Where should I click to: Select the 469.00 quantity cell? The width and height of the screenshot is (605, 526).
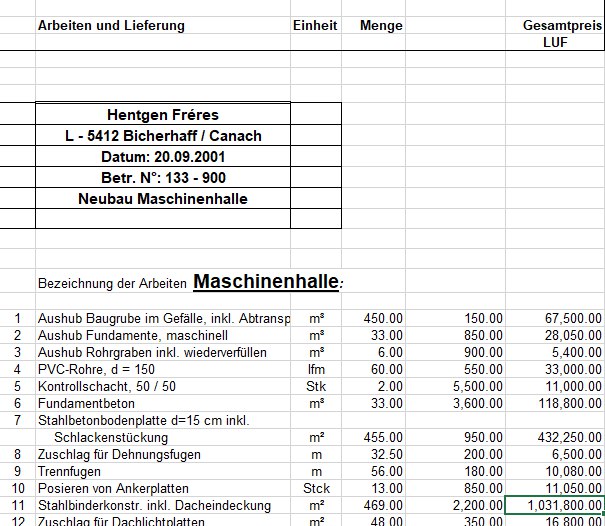(x=380, y=505)
